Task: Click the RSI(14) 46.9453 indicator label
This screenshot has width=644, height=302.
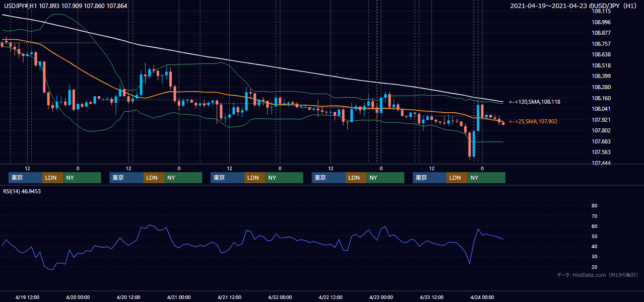Action: (x=22, y=191)
